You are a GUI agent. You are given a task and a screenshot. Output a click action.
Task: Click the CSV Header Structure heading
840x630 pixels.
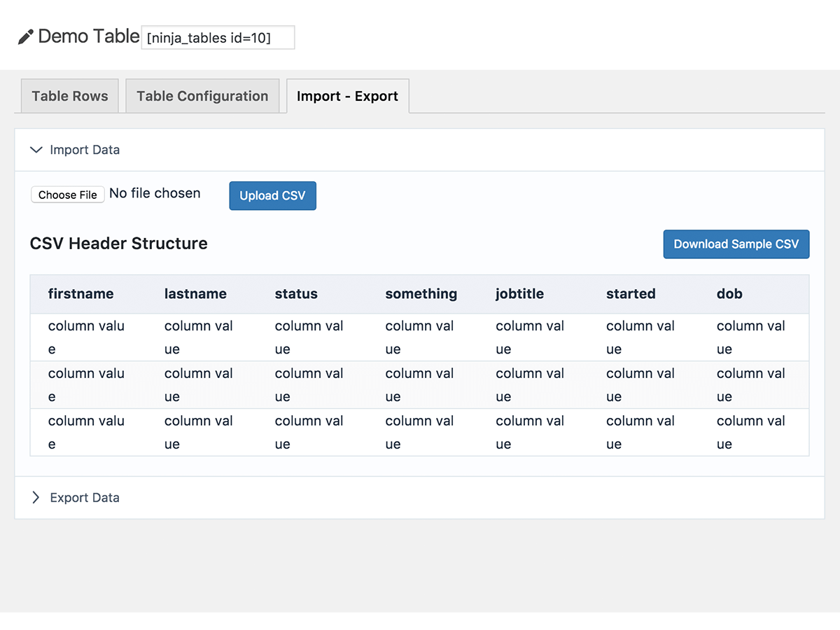coord(118,244)
